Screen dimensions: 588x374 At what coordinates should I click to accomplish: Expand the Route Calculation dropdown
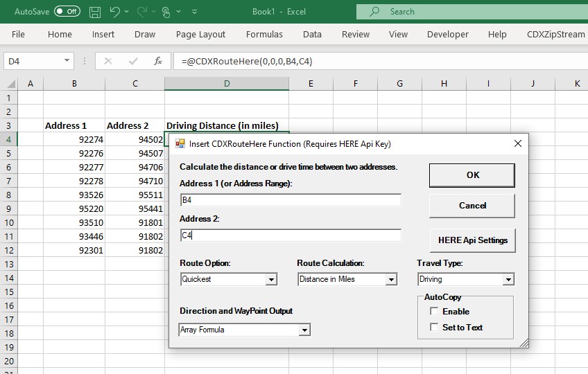click(x=391, y=279)
